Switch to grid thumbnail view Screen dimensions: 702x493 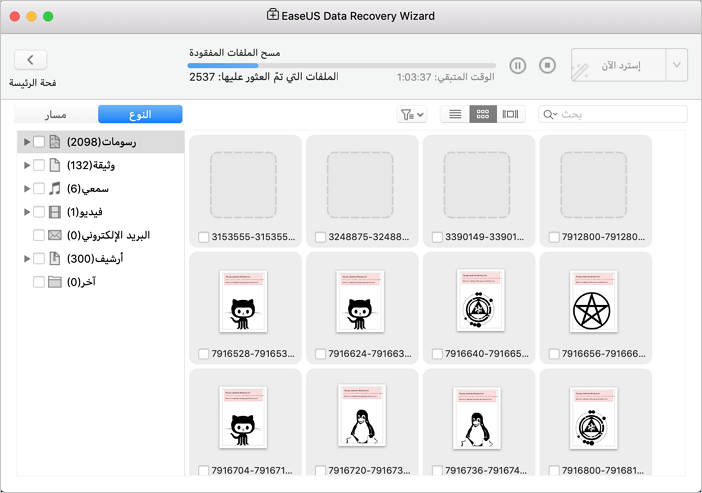tap(483, 115)
